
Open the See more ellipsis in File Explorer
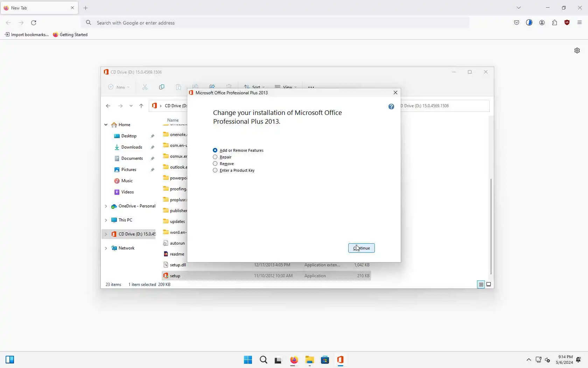(x=311, y=87)
